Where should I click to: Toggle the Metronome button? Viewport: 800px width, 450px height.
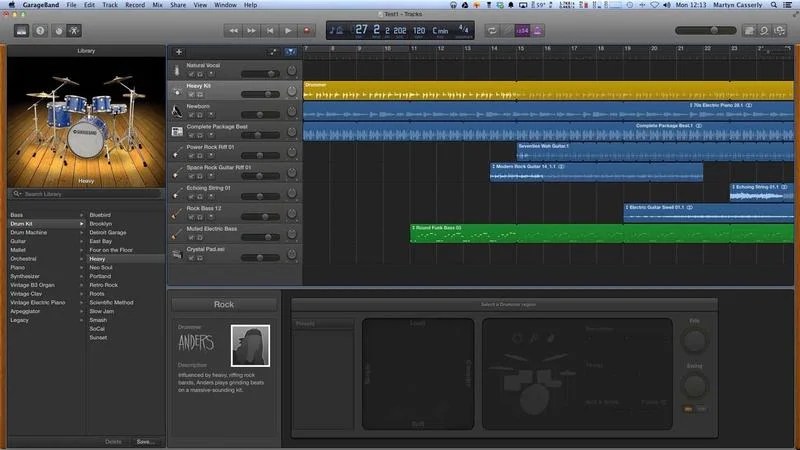click(x=538, y=31)
